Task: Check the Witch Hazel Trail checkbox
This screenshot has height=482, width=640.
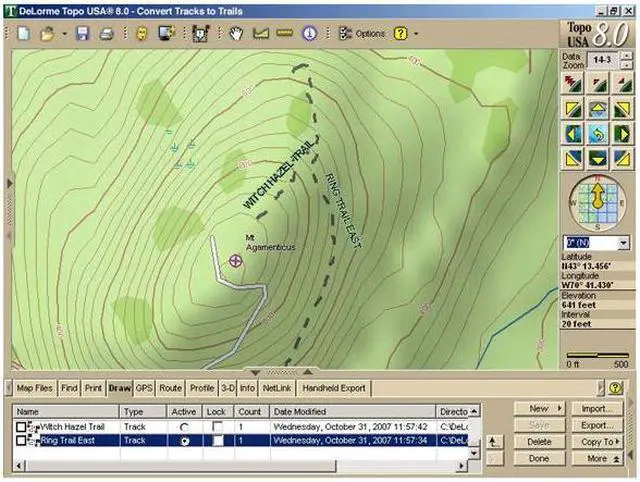Action: point(21,427)
